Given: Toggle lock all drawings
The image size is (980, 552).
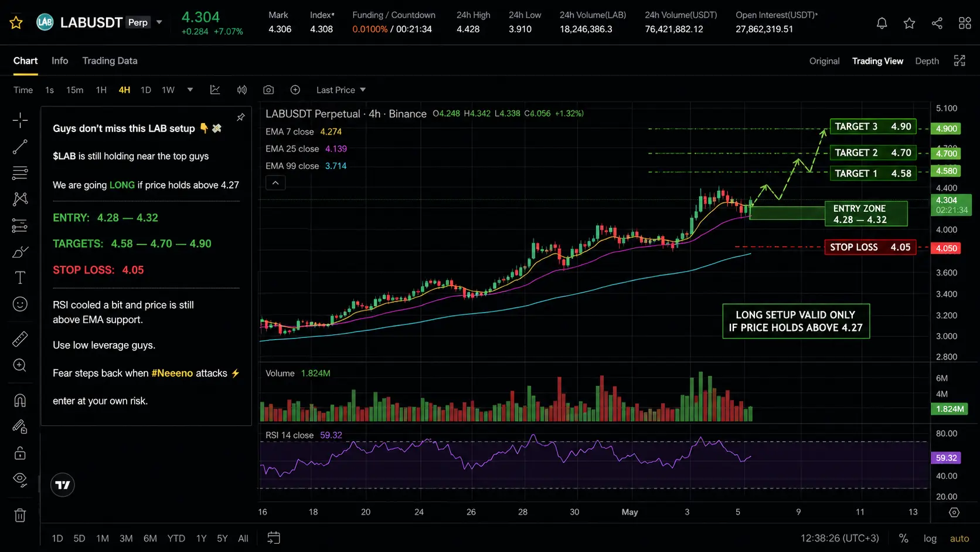Looking at the screenshot, I should point(20,453).
